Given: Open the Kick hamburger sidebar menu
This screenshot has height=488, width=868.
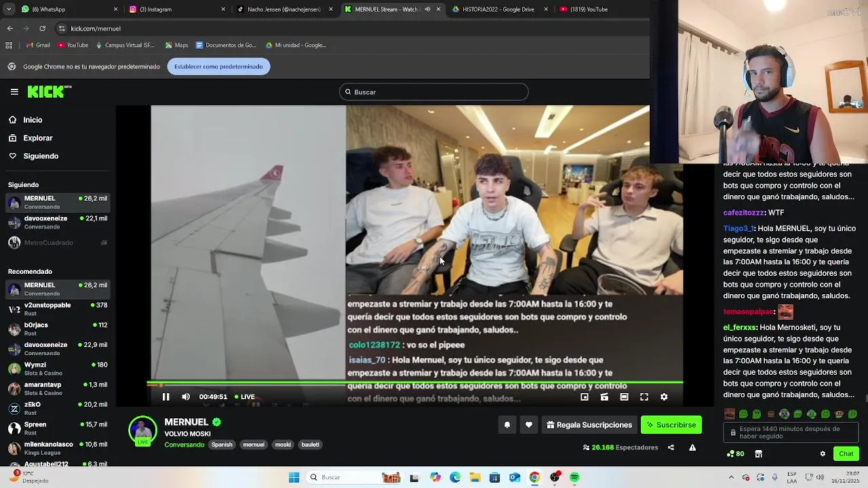Looking at the screenshot, I should click(14, 91).
